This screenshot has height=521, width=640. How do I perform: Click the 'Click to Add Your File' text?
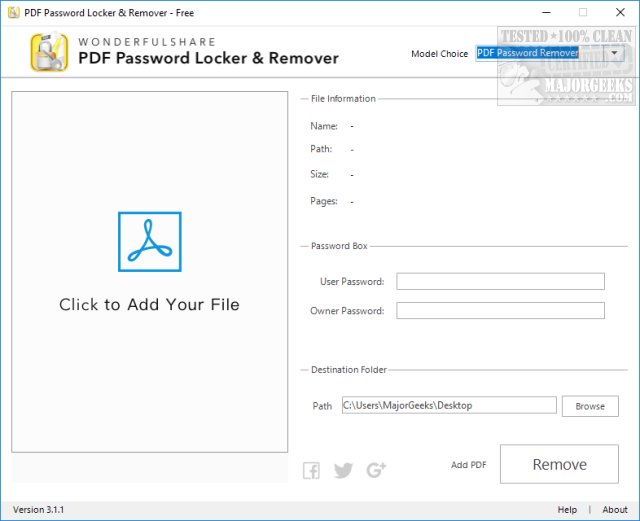(149, 305)
